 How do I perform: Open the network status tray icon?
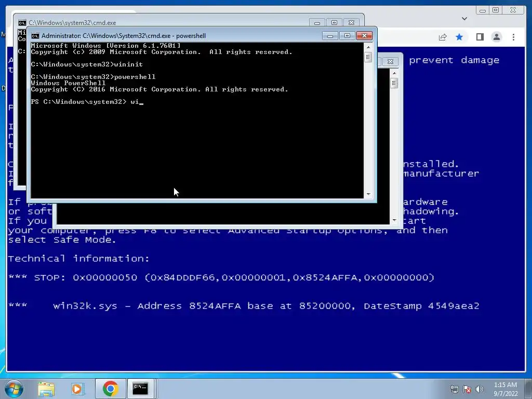pos(454,389)
